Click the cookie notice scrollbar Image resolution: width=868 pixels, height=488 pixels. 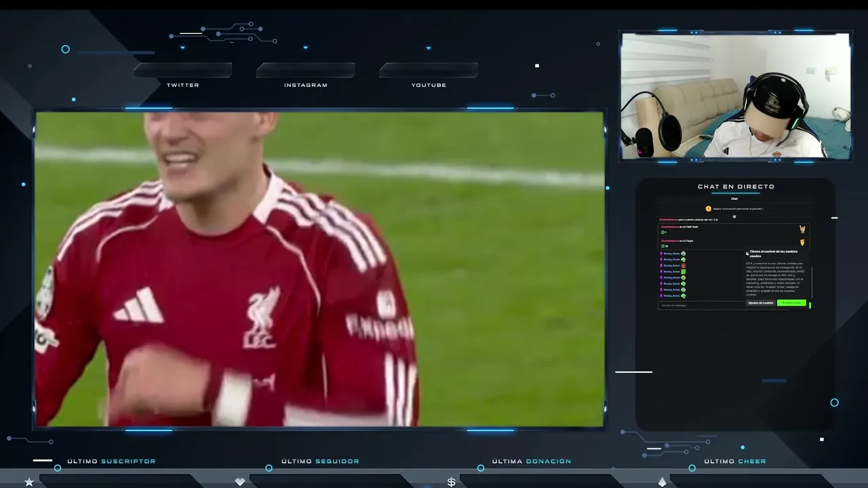(811, 282)
